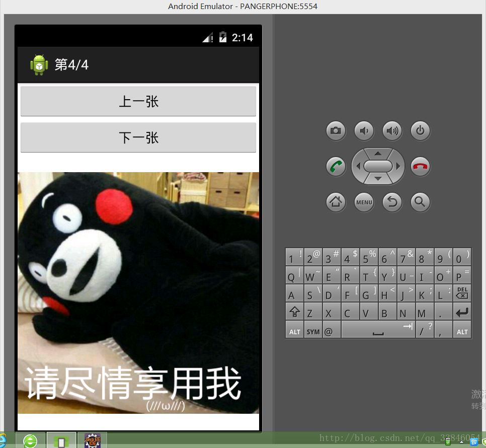Click the D-pad left arrow
The image size is (486, 448).
click(x=358, y=167)
